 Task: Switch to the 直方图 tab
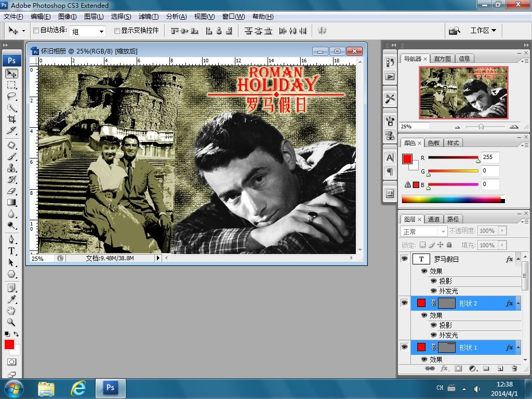click(443, 59)
